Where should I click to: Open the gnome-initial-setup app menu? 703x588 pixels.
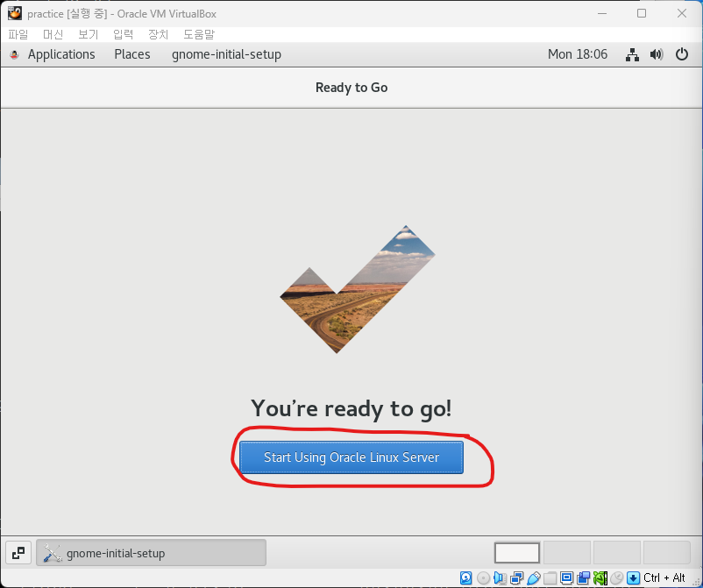point(226,54)
